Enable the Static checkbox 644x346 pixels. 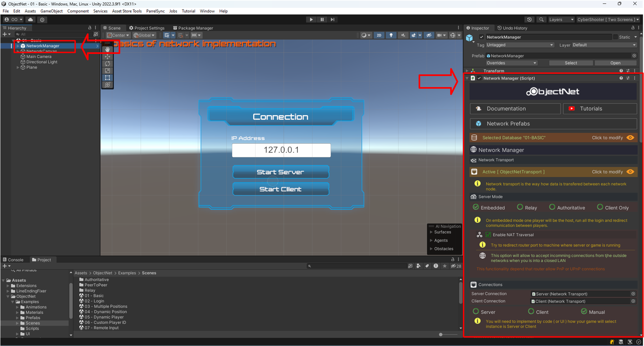pyautogui.click(x=615, y=37)
